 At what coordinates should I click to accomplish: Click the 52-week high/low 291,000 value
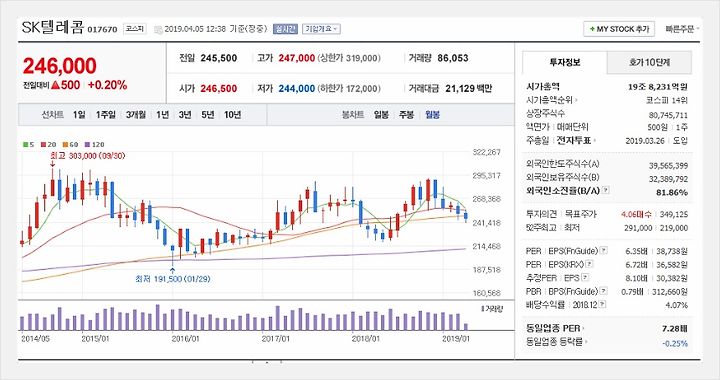click(x=638, y=228)
